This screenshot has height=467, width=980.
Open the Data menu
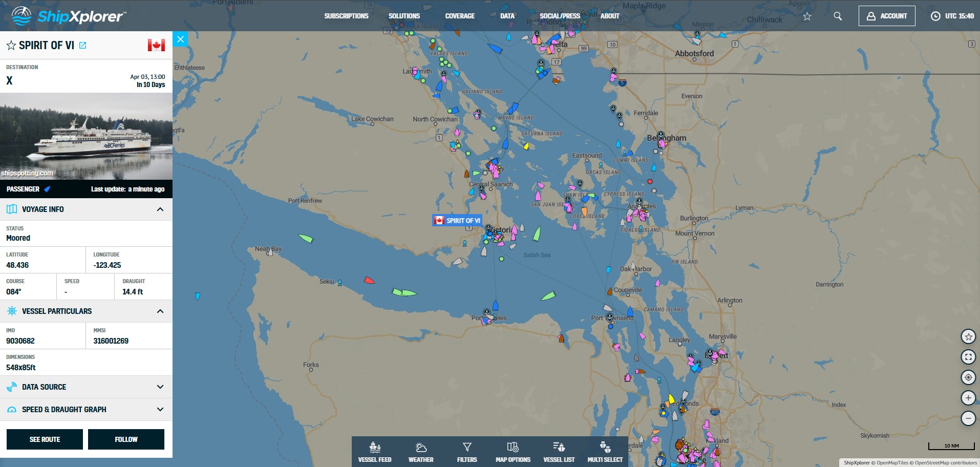coord(507,16)
